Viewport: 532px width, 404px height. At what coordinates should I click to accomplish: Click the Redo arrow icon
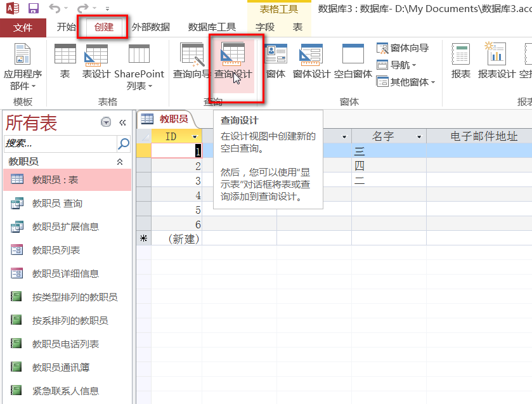pyautogui.click(x=83, y=8)
